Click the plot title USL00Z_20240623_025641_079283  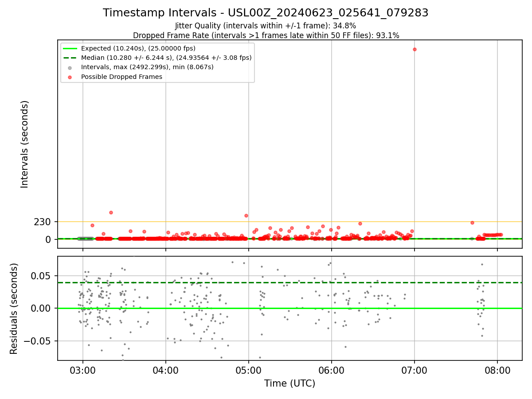click(x=266, y=13)
